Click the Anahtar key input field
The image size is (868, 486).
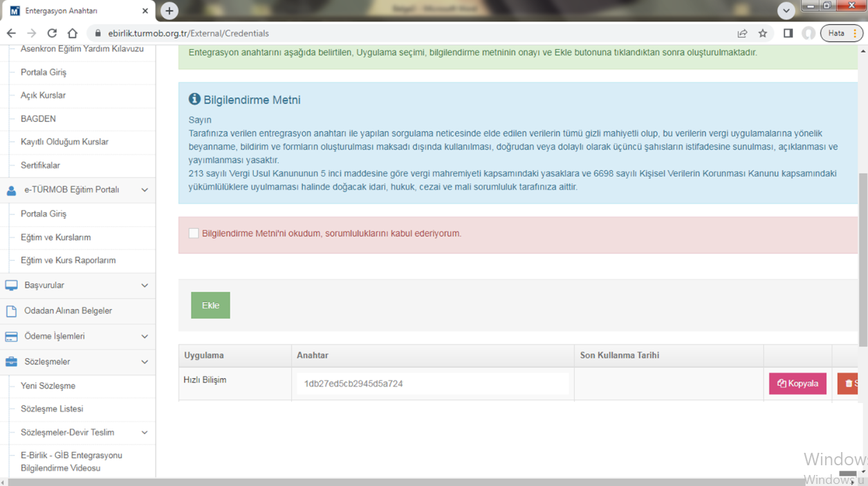coord(432,384)
